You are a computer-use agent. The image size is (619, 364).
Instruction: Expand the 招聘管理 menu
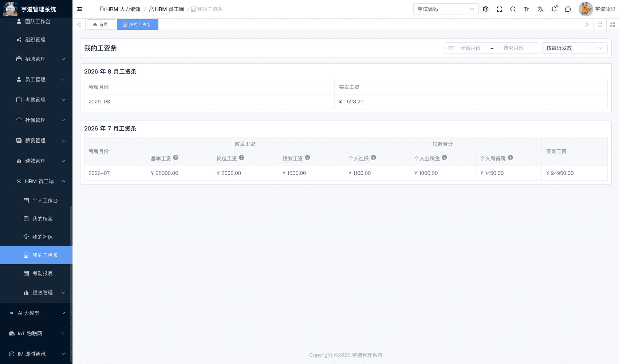(x=36, y=59)
